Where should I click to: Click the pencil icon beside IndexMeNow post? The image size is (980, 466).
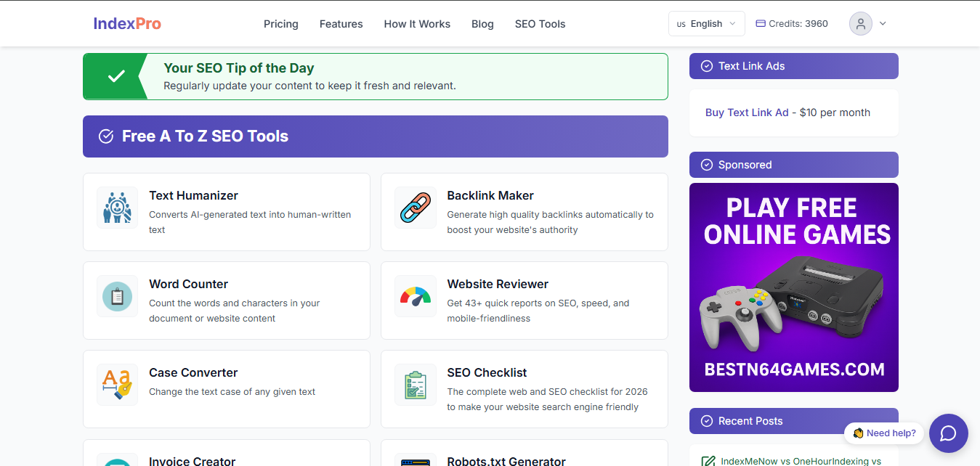[708, 461]
